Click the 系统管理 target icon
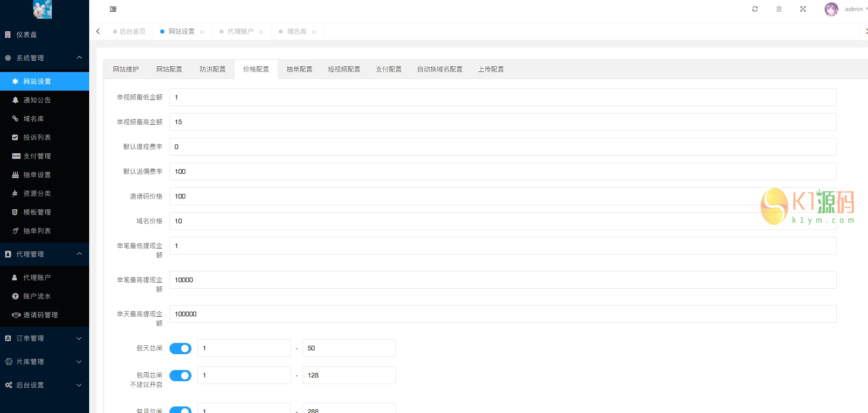The image size is (868, 413). tap(8, 58)
